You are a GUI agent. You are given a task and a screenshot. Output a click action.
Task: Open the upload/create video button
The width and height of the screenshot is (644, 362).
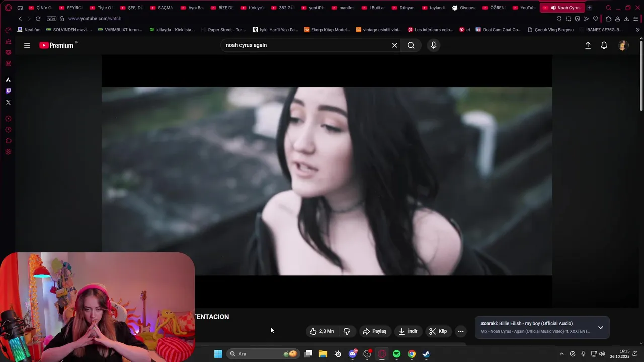tap(588, 45)
